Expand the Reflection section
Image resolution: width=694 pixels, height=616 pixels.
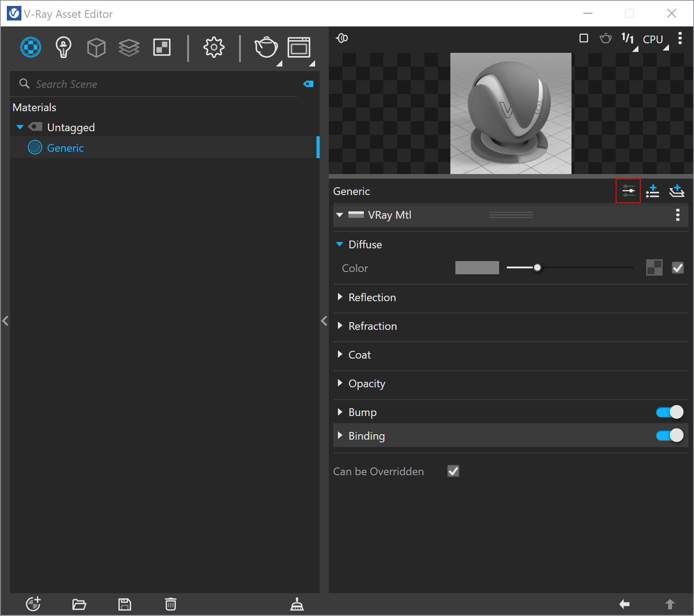340,297
